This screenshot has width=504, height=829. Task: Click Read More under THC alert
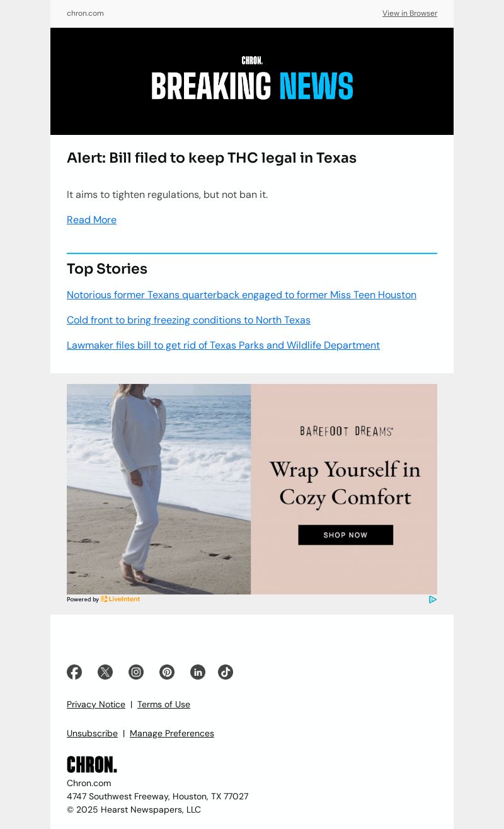tap(91, 220)
